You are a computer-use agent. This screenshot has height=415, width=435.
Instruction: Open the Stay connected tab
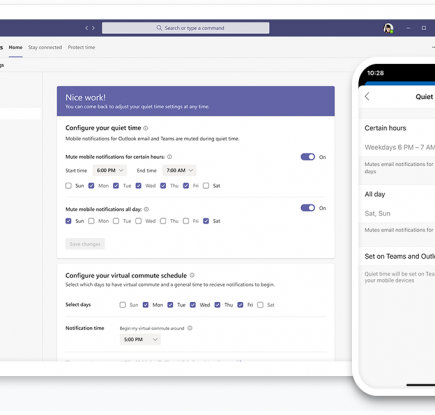pos(45,47)
